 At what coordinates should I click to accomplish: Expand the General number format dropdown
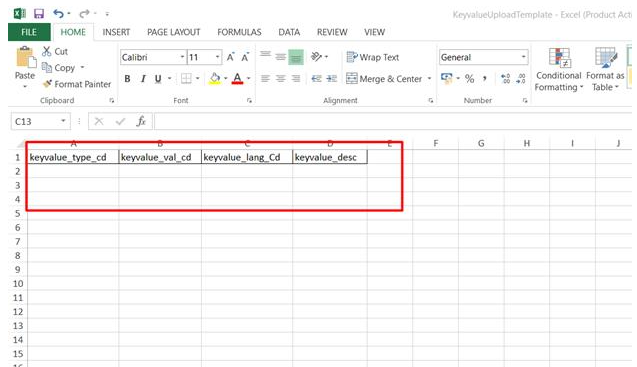coord(524,57)
